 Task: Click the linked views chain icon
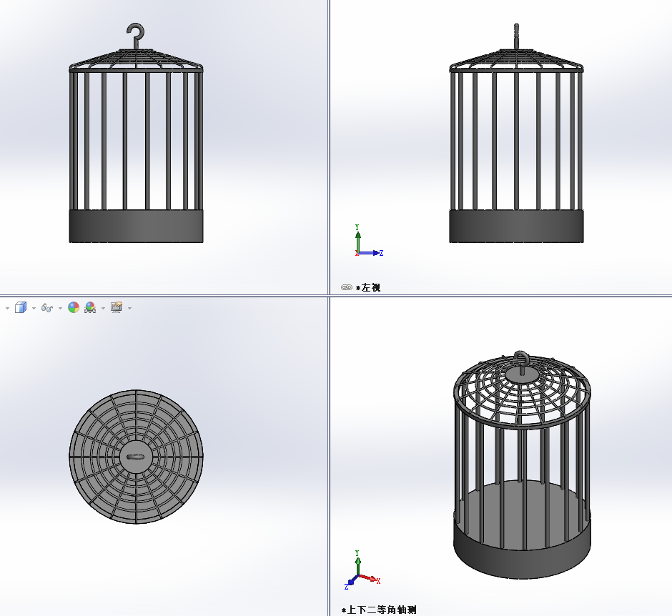point(347,287)
